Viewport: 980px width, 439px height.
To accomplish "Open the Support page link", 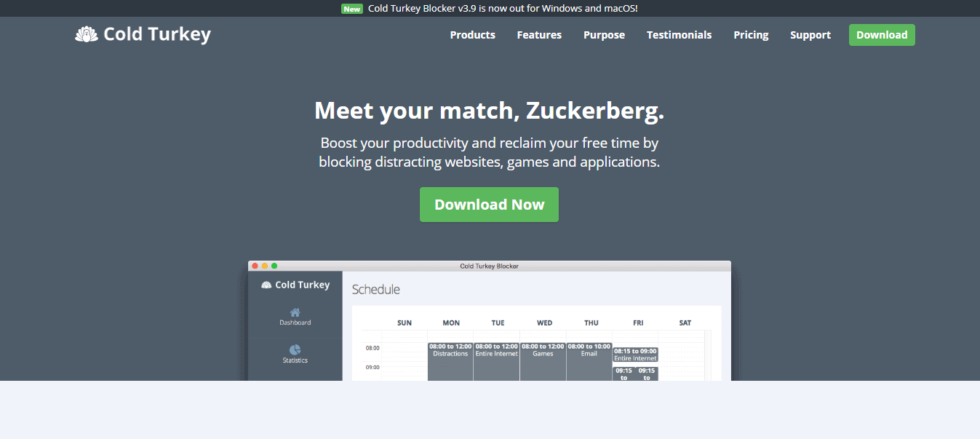I will [810, 35].
